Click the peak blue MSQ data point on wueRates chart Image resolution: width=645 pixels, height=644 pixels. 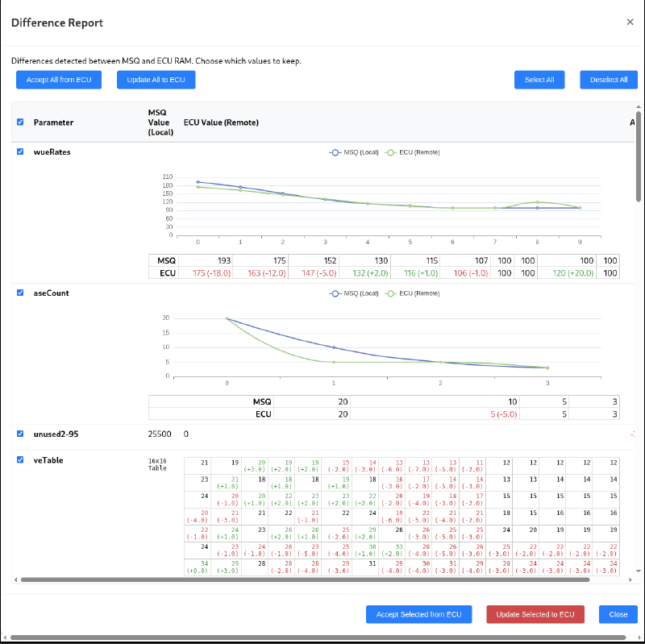[196, 181]
